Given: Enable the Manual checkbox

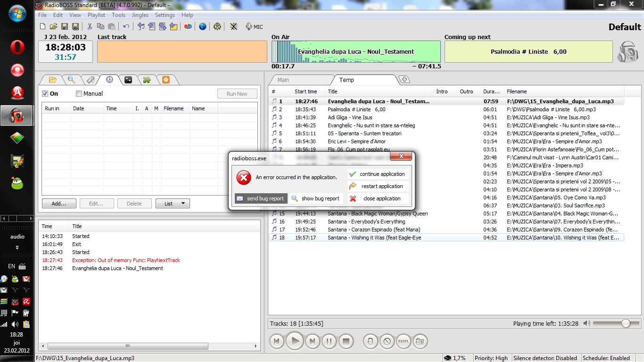Looking at the screenshot, I should click(79, 93).
